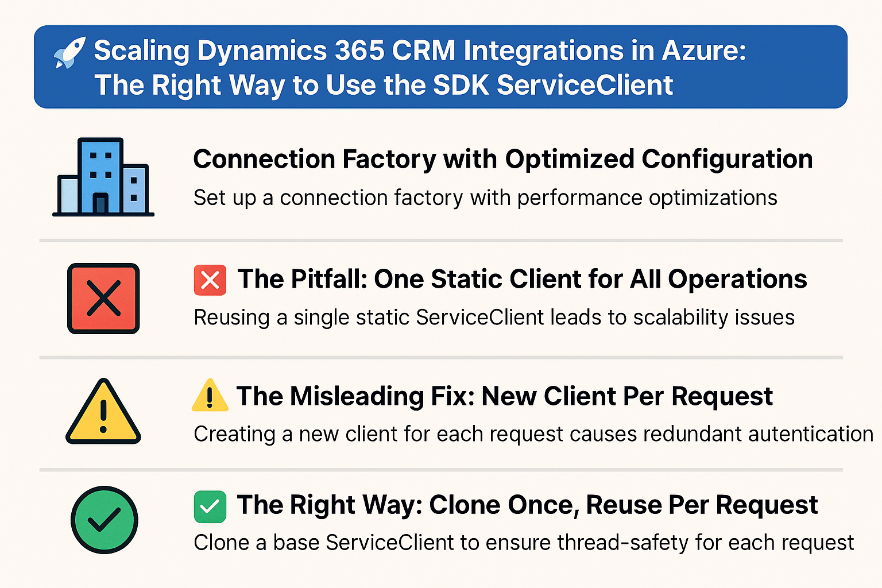Click the blue title banner about Scaling Dynamics 365
882x588 pixels.
coord(440,67)
